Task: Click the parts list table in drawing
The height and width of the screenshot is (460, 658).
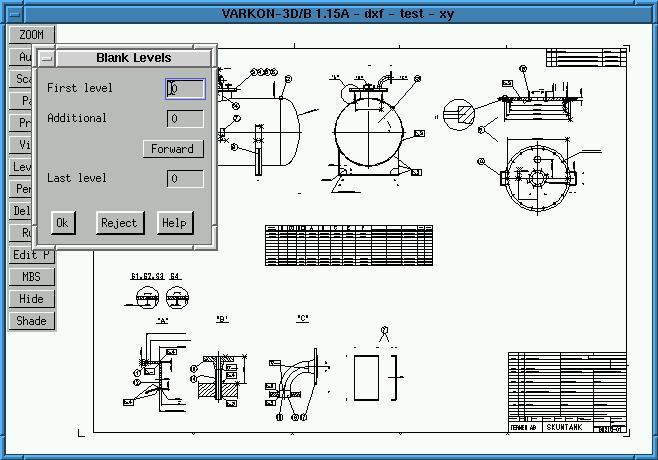Action: point(349,243)
